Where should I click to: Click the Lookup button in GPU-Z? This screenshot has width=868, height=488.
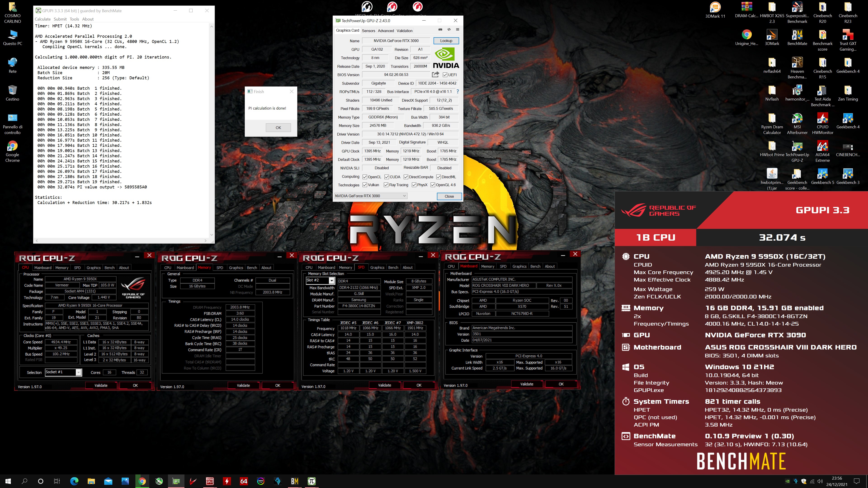[446, 41]
